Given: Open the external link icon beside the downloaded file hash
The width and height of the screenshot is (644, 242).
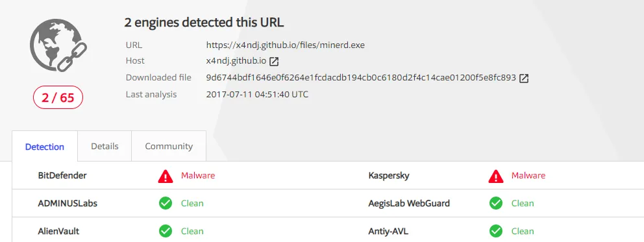Looking at the screenshot, I should [x=524, y=79].
